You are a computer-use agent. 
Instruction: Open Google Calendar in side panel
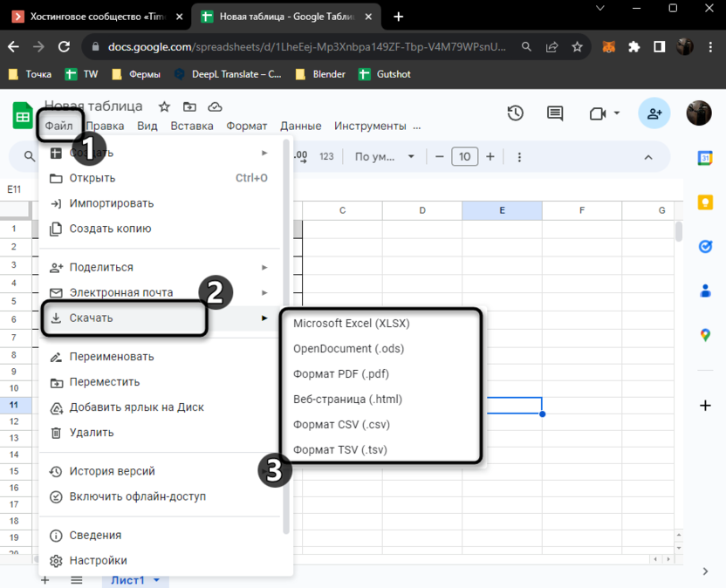(x=705, y=158)
